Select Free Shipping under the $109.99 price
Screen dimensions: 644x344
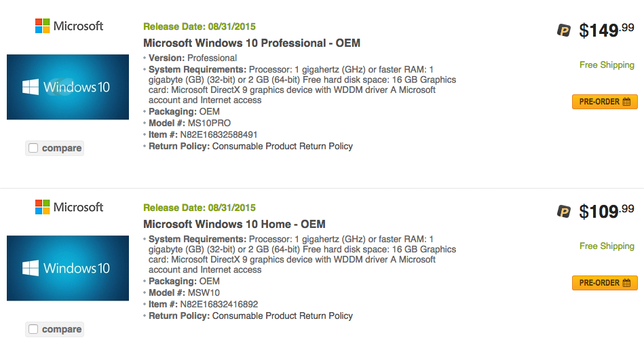click(607, 246)
